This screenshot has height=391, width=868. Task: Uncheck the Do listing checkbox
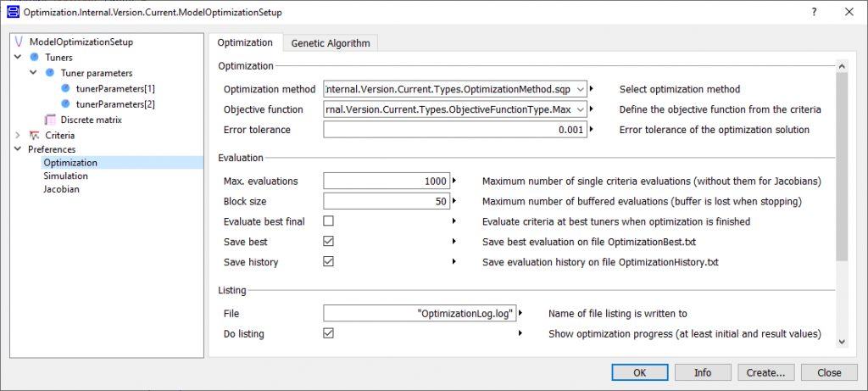pyautogui.click(x=329, y=333)
